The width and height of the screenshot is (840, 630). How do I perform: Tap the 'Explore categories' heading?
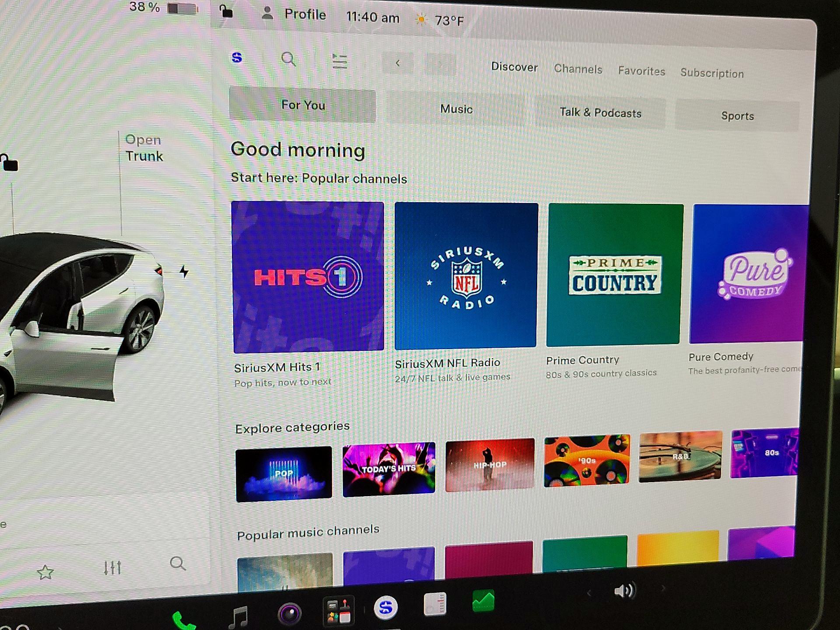(292, 427)
